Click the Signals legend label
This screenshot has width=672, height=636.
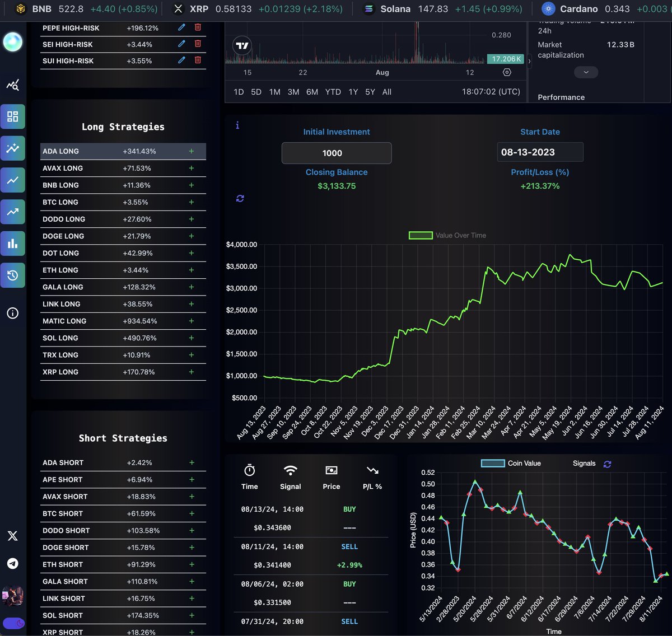(584, 464)
